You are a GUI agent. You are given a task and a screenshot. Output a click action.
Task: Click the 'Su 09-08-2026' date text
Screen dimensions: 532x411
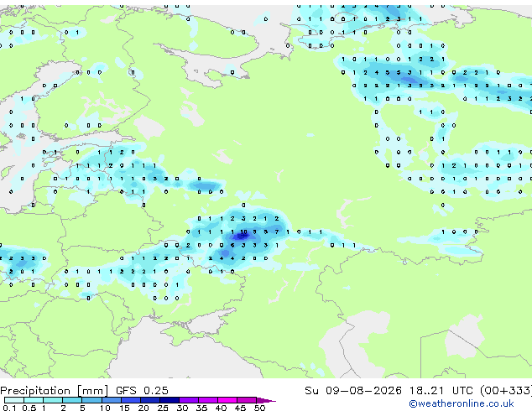tap(353, 391)
